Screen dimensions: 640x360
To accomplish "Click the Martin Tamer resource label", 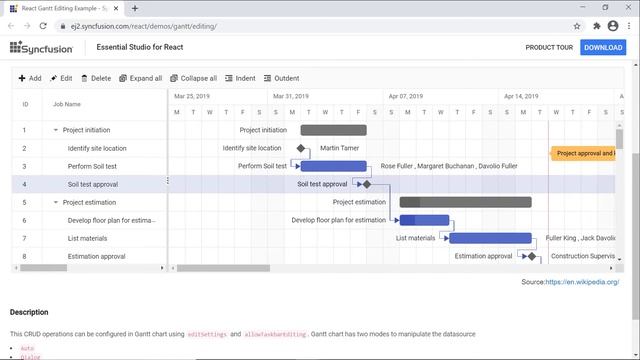I will pyautogui.click(x=340, y=148).
